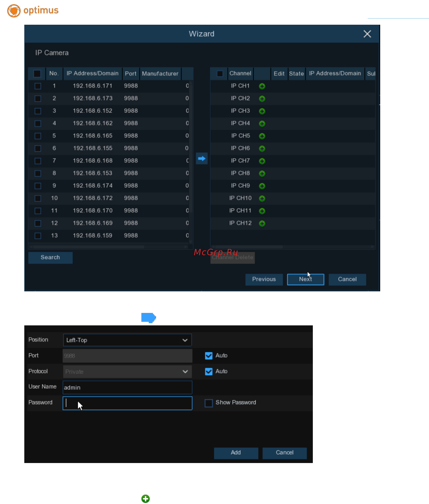The width and height of the screenshot is (429, 504).
Task: Click the camera list horizontal scrollbar
Action: coord(89,247)
